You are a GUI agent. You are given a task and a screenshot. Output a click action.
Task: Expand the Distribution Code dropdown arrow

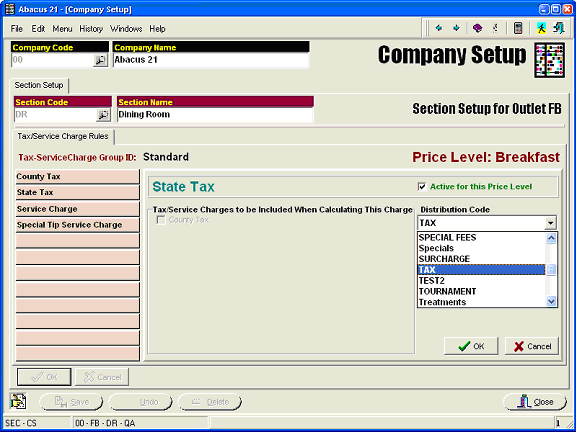click(x=550, y=223)
